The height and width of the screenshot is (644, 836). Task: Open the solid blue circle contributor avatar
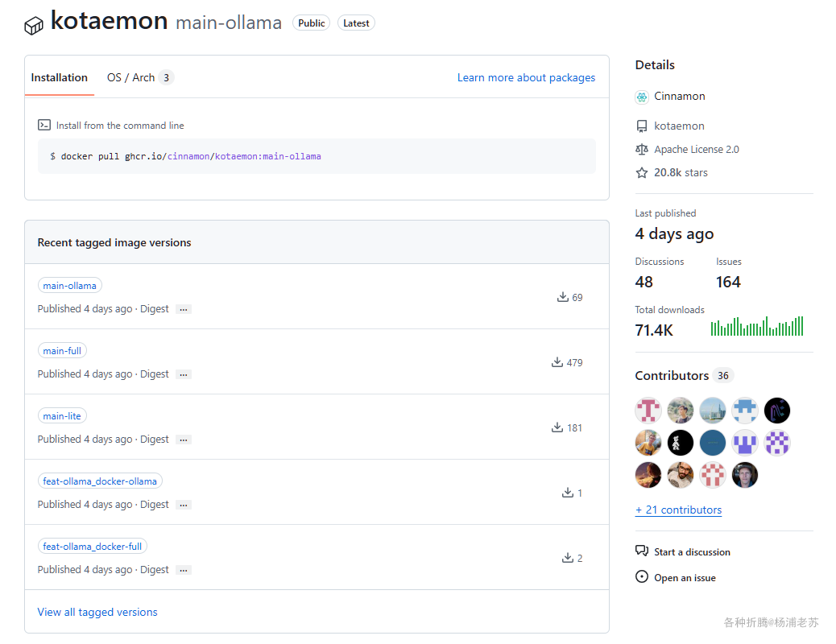pos(712,443)
